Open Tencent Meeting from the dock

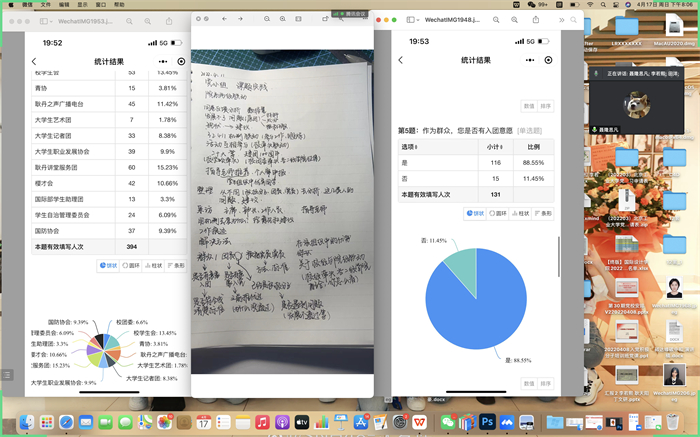pyautogui.click(x=507, y=422)
